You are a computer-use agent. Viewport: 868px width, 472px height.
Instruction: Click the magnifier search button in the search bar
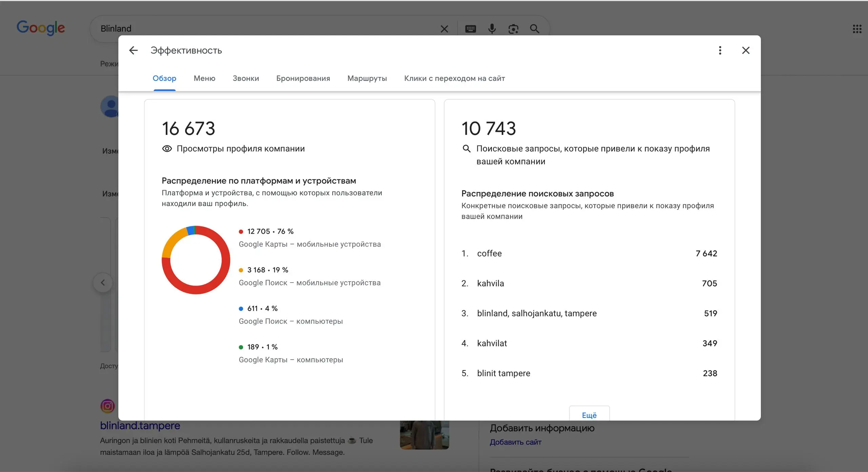pos(535,29)
